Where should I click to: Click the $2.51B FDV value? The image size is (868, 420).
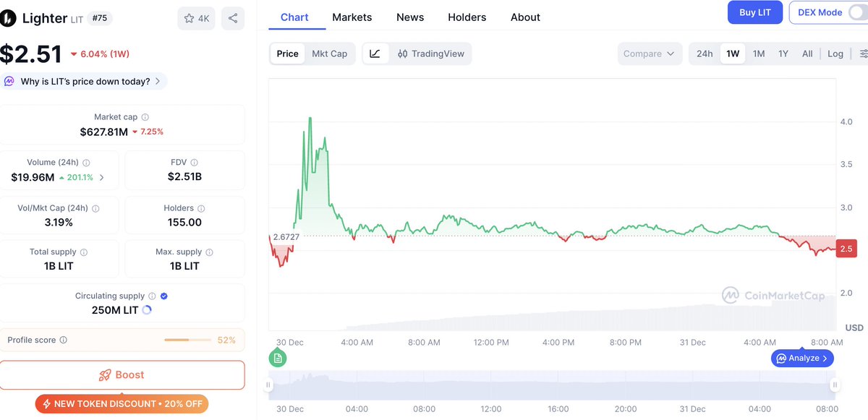(184, 177)
